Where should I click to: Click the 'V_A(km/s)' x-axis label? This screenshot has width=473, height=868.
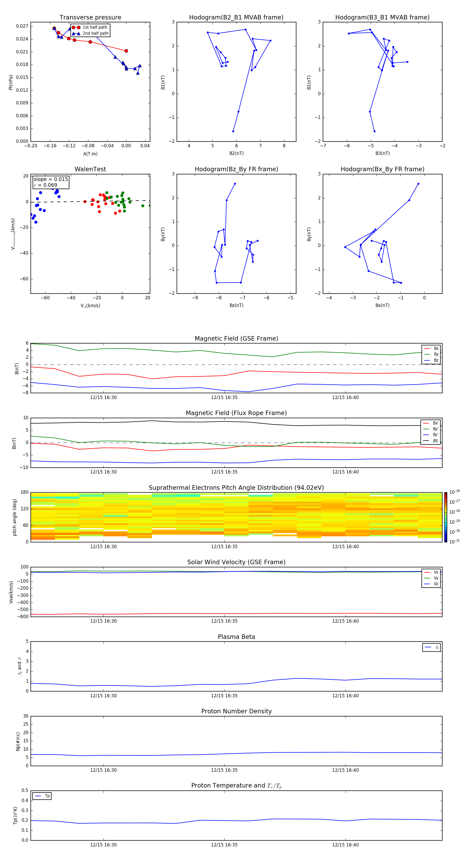coord(90,306)
